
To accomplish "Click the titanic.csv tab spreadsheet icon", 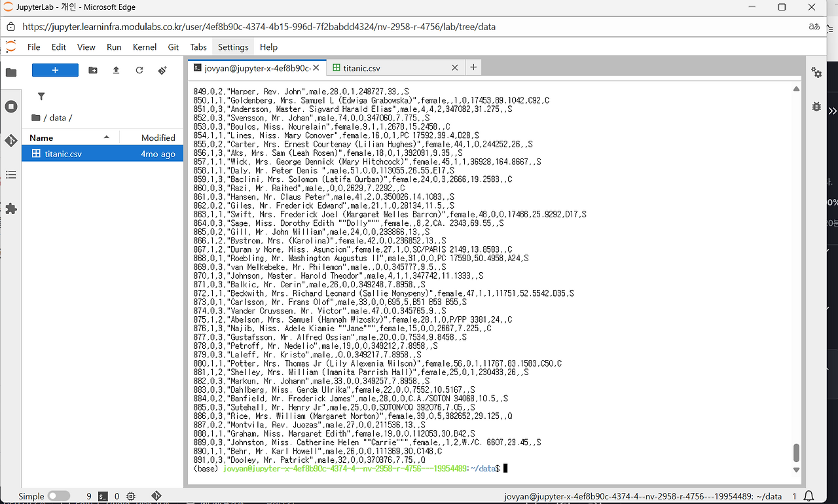I will pyautogui.click(x=337, y=67).
